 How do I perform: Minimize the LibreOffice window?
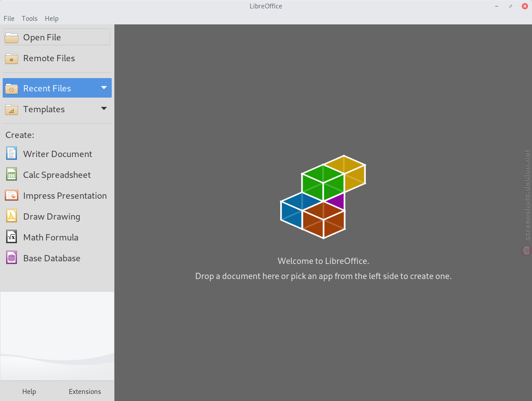(497, 6)
